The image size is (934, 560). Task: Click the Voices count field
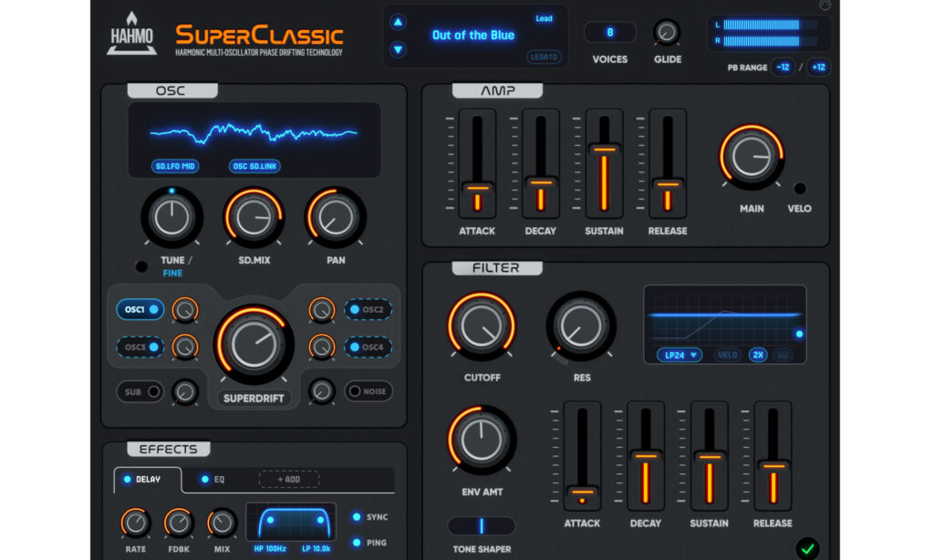(609, 32)
